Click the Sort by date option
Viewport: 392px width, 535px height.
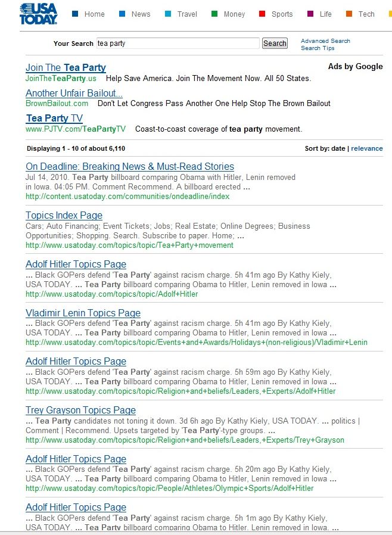338,148
